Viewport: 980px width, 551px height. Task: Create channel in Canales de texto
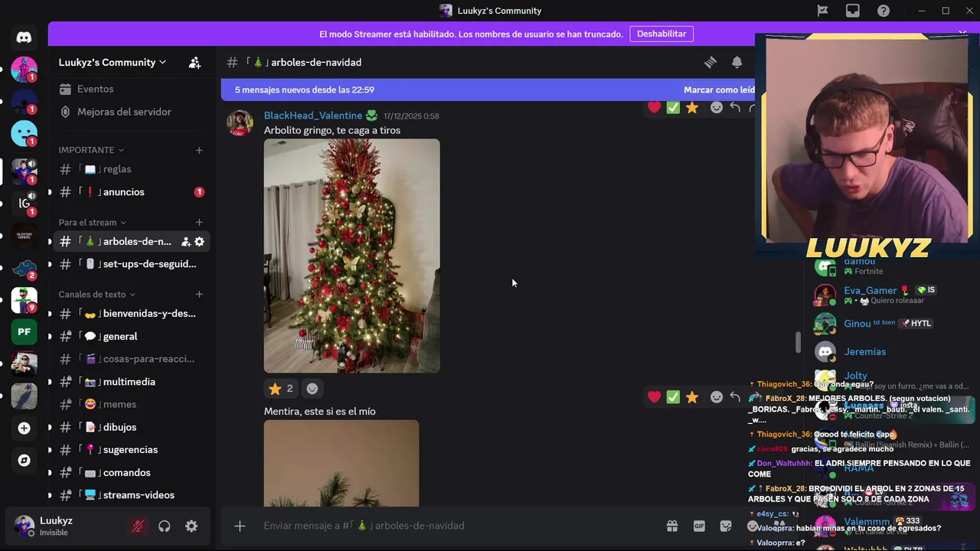[199, 295]
